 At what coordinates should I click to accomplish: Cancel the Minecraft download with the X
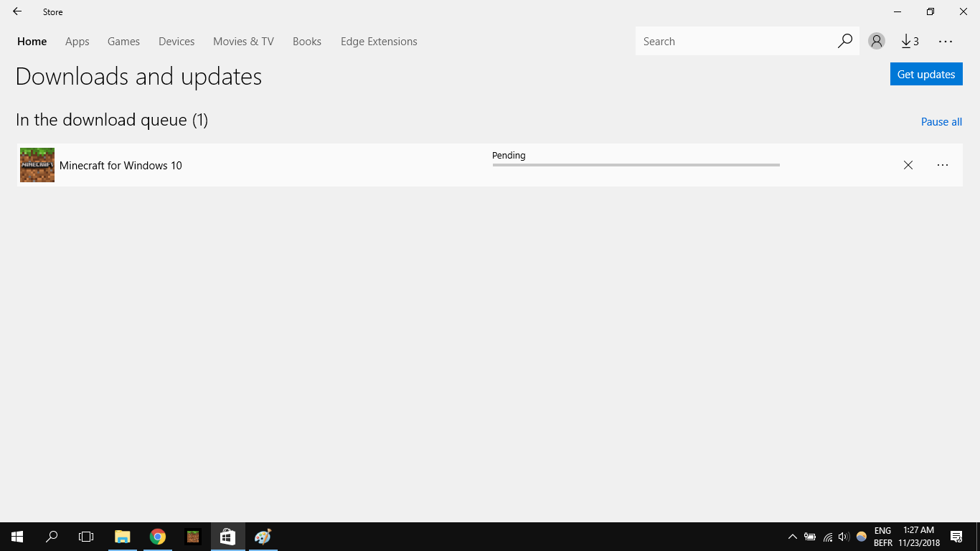908,165
